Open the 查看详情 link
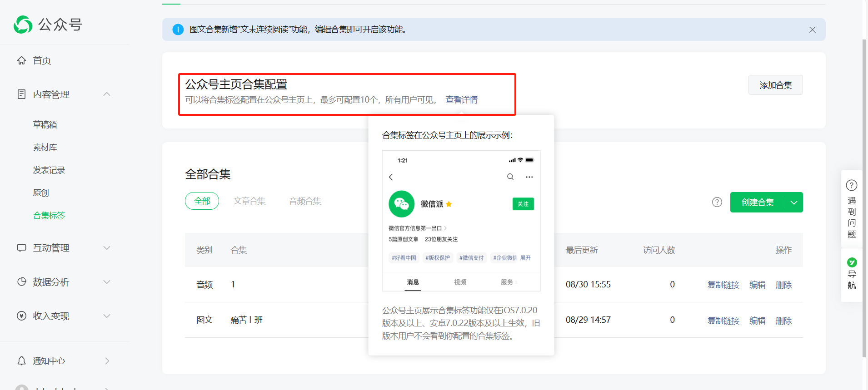Screen dimensions: 868x390 (461, 99)
